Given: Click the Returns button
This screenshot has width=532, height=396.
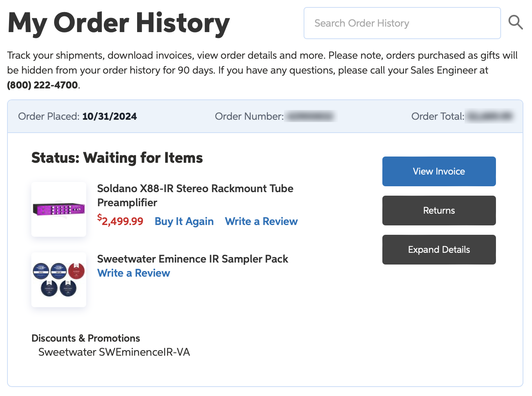Looking at the screenshot, I should tap(439, 211).
